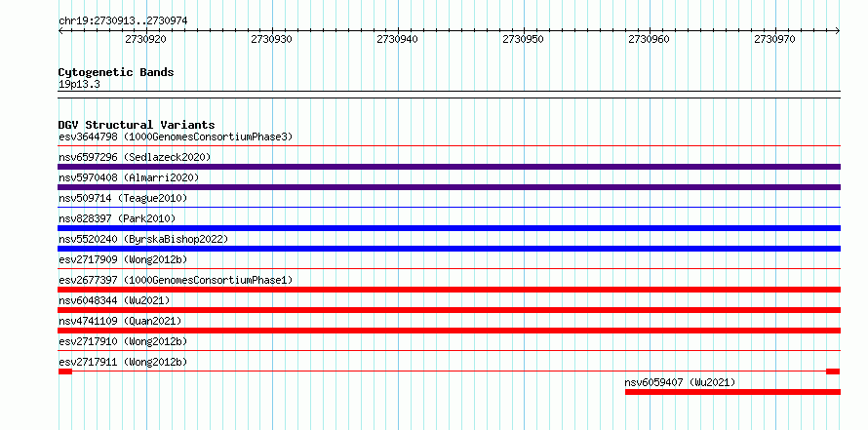
Task: Open variant esv2717910 (Wong2012b) label
Action: (123, 341)
